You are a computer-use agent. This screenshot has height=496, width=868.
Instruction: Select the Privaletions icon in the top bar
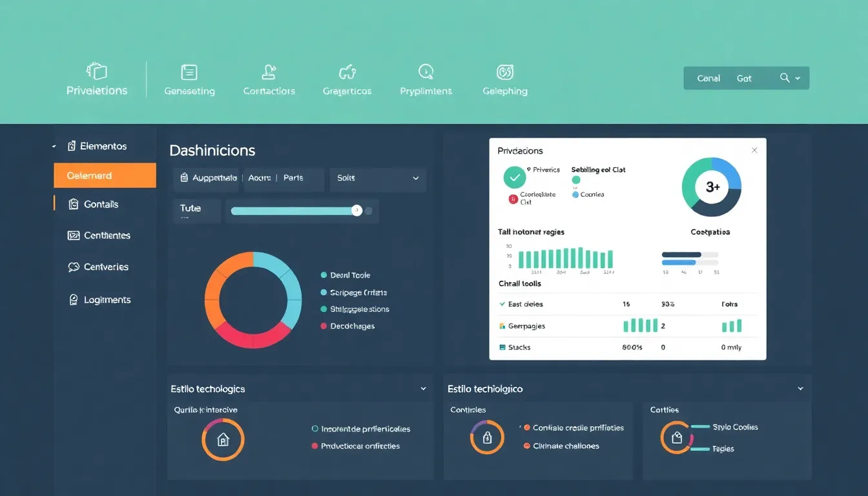click(96, 72)
